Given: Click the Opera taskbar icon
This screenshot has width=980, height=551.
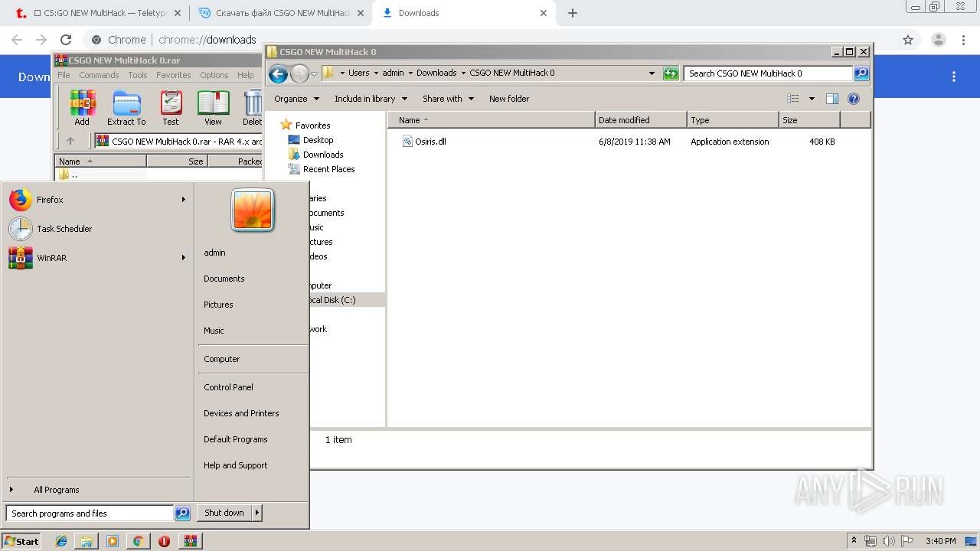Looking at the screenshot, I should (x=164, y=541).
